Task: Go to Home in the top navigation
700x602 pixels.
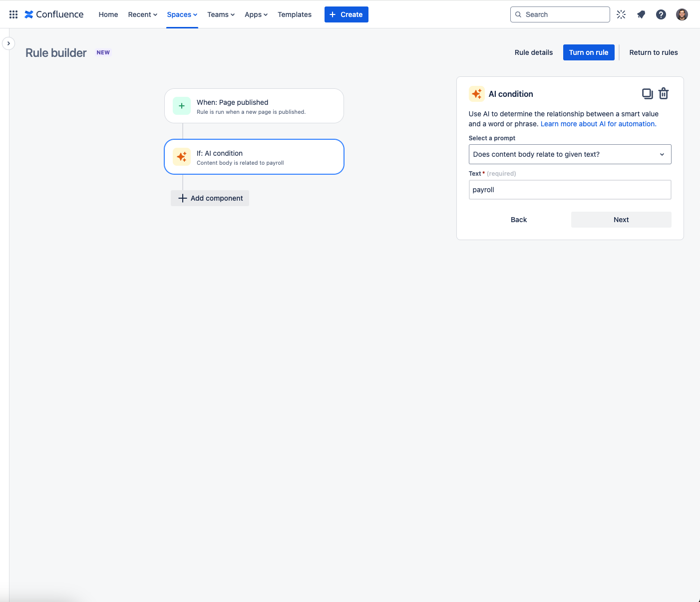Action: pos(108,14)
